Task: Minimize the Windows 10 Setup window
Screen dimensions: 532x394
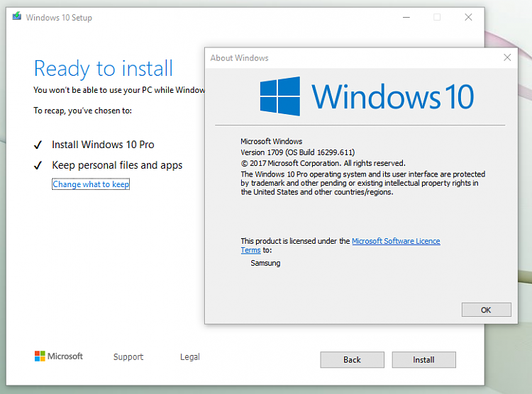Action: click(406, 17)
